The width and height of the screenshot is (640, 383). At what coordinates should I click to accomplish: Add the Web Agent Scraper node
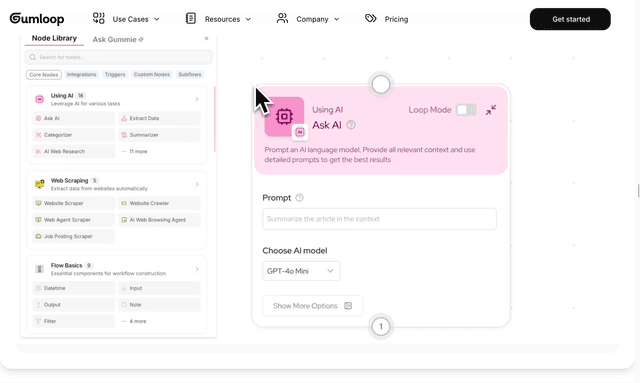[73, 220]
